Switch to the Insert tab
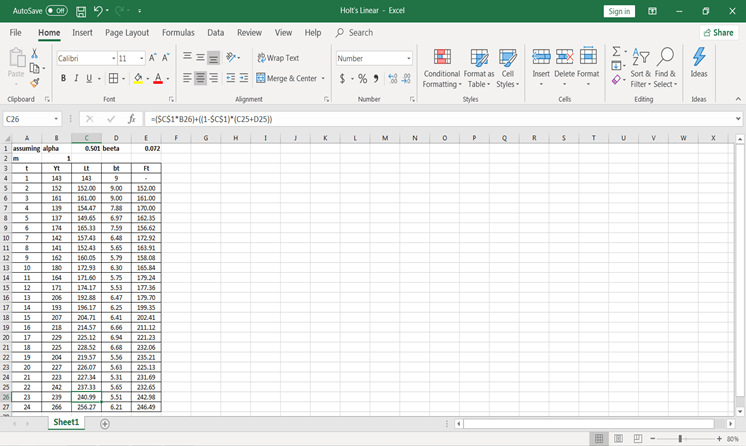Image resolution: width=746 pixels, height=446 pixels. 82,32
